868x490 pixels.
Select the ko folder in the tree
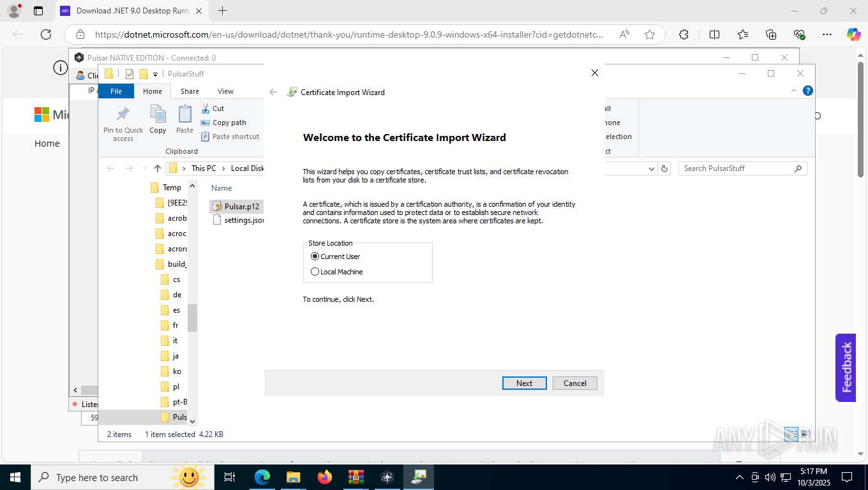(171, 371)
